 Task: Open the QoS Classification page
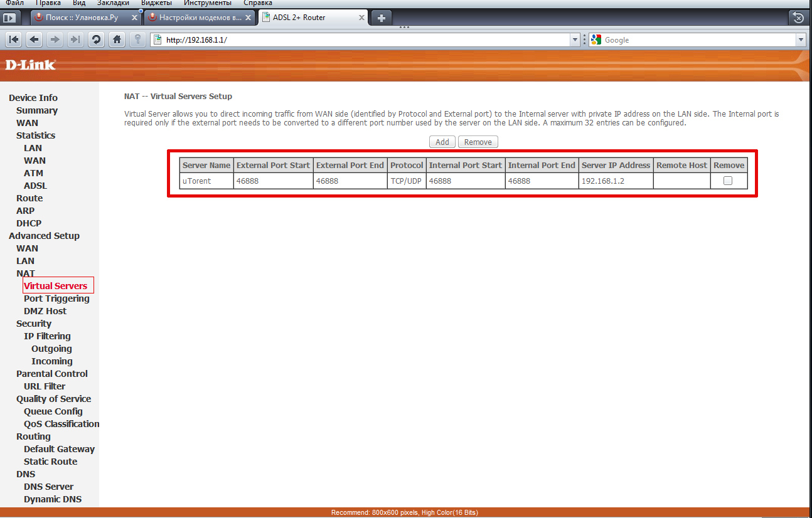click(x=61, y=424)
